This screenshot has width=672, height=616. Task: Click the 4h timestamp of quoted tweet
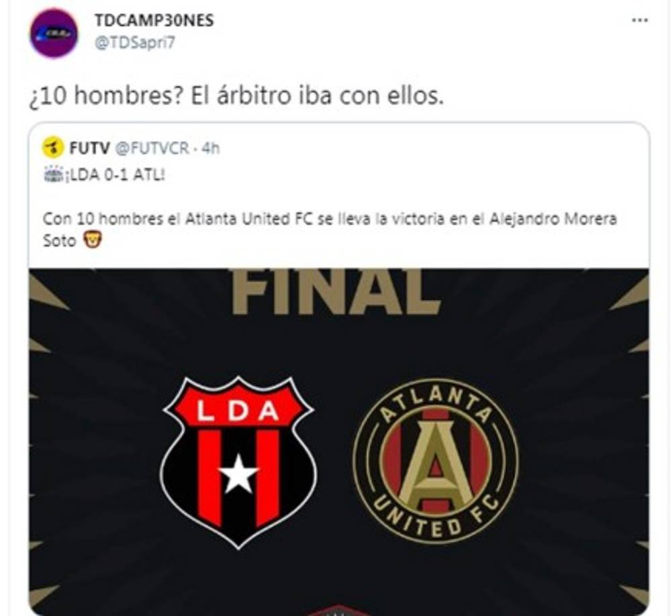click(x=210, y=148)
